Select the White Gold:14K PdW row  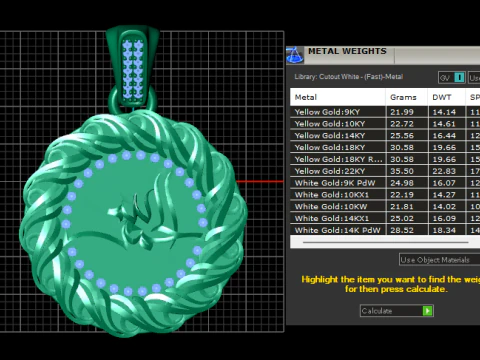[x=385, y=230]
